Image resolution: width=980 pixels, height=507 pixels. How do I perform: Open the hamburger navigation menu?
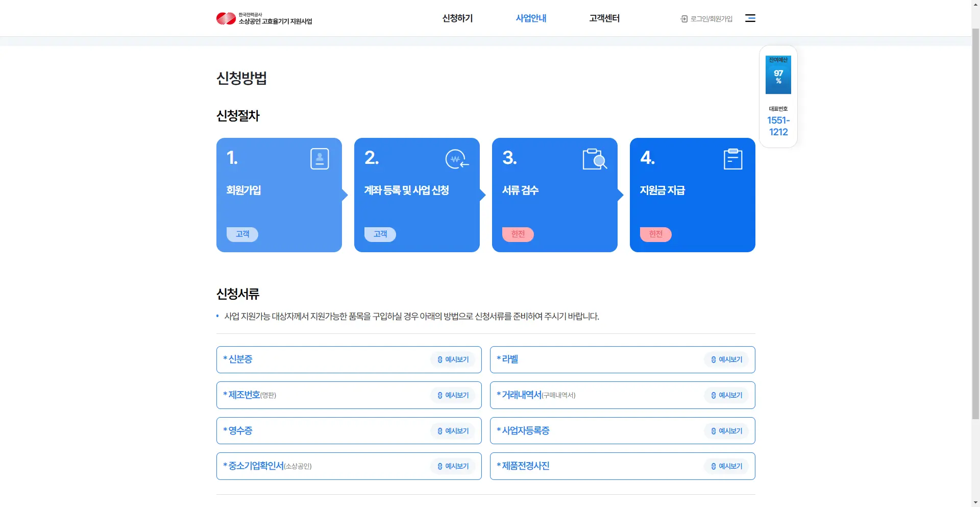[x=750, y=18]
